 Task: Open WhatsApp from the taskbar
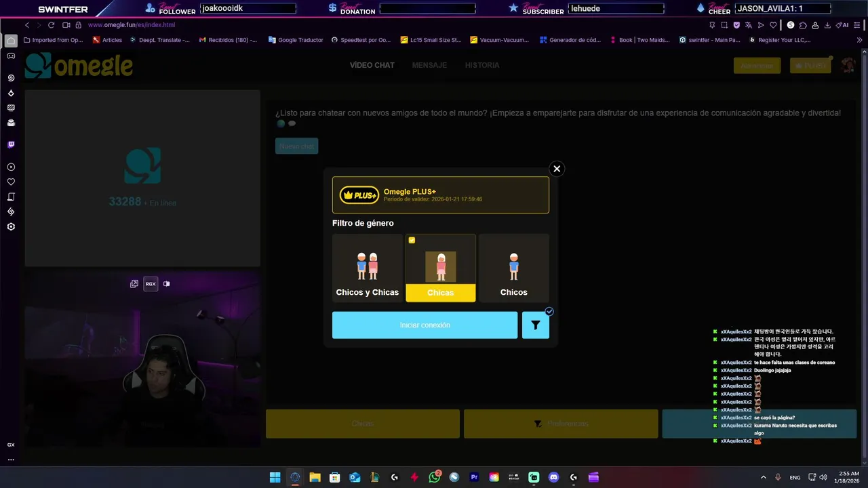tap(435, 477)
